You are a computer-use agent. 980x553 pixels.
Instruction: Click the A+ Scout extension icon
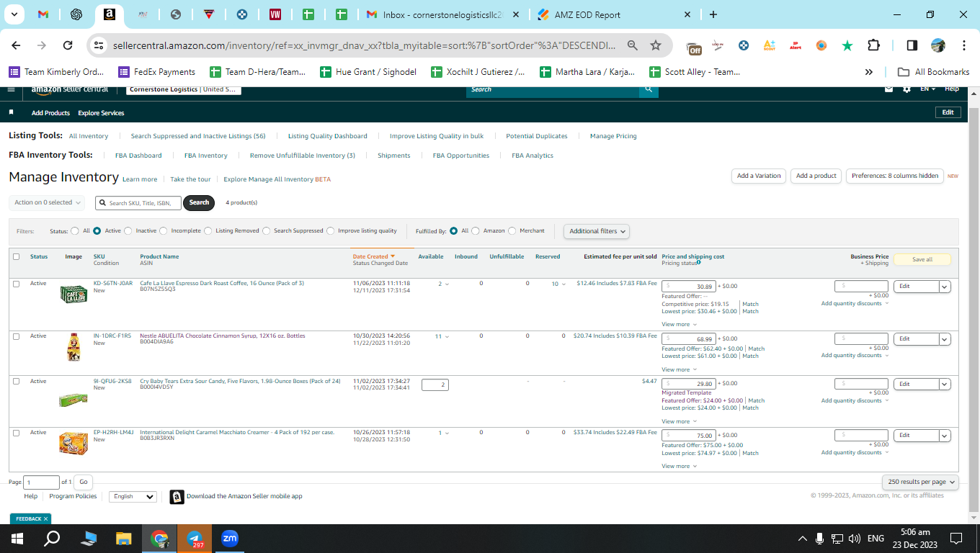tap(769, 45)
